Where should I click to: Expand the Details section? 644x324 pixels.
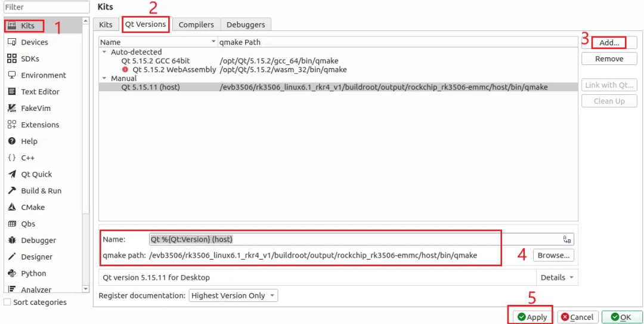557,277
